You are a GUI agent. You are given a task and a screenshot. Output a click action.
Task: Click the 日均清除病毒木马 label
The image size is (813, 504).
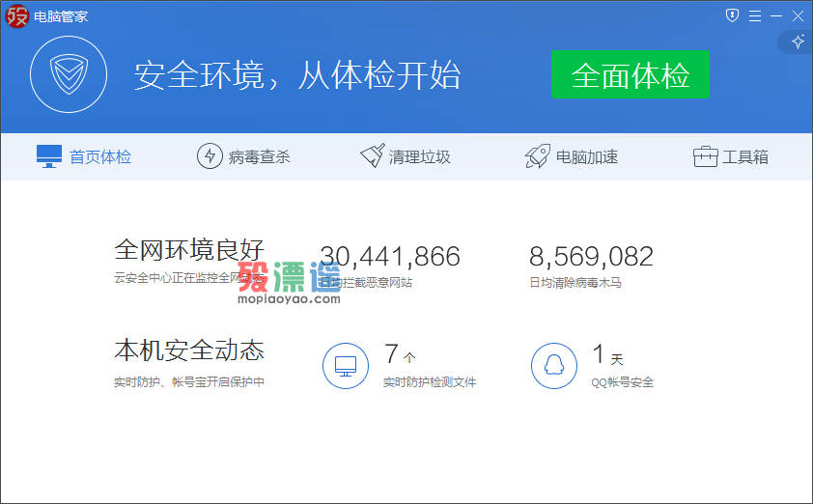pyautogui.click(x=575, y=283)
